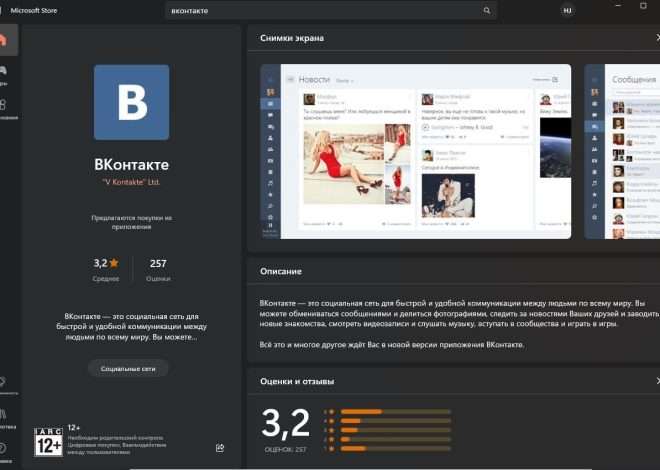Screen dimensions: 660x470
Task: Open the Сообщения screenshot thumbnail
Action: (x=621, y=152)
